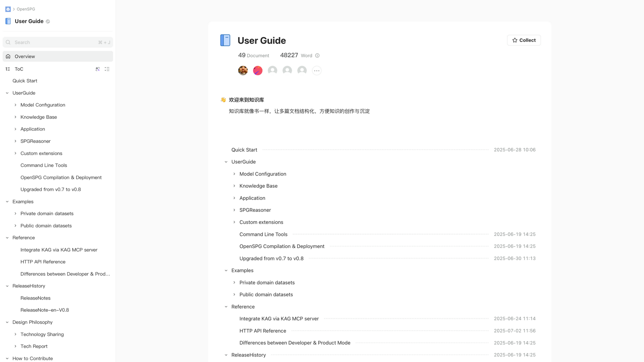
Task: Open Quick Start in sidebar
Action: point(25,81)
